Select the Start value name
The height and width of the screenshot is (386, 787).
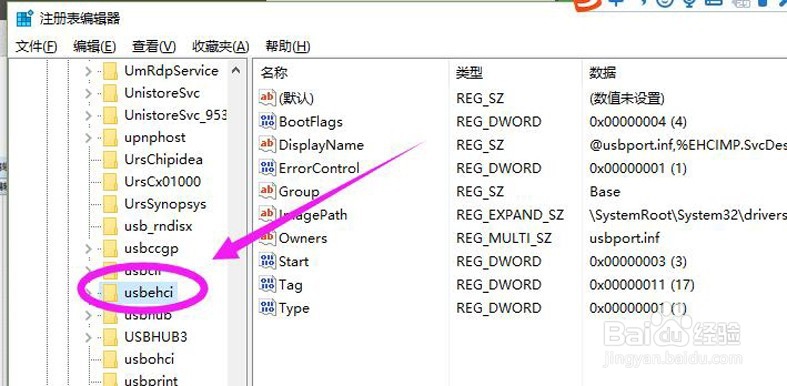click(x=294, y=261)
